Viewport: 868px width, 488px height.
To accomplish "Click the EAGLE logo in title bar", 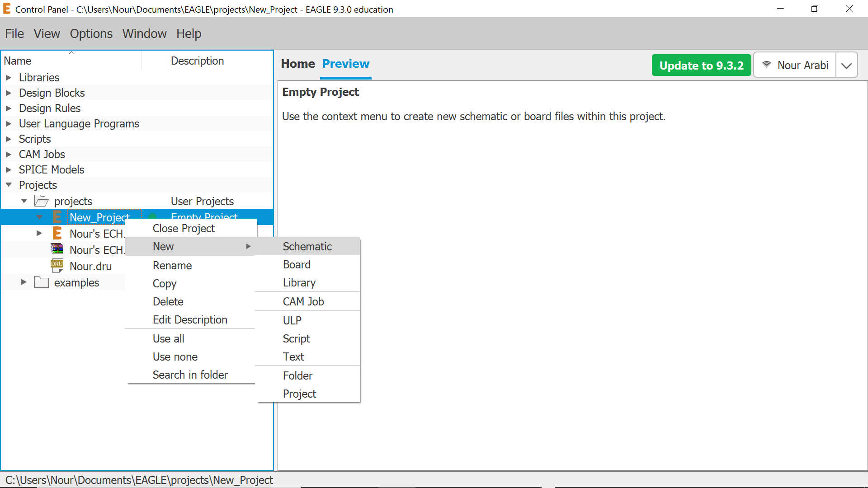I will pos(7,9).
